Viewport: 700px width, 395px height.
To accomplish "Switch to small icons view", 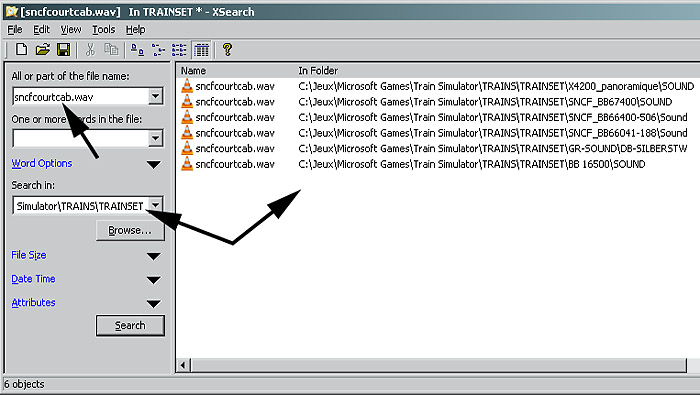I will click(158, 50).
